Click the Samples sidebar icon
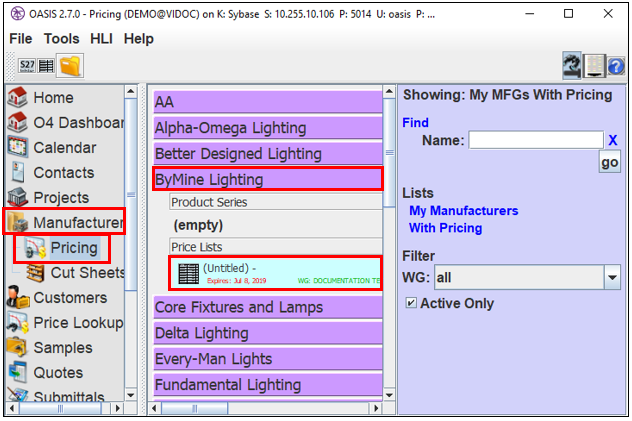632x421 pixels. (x=17, y=347)
